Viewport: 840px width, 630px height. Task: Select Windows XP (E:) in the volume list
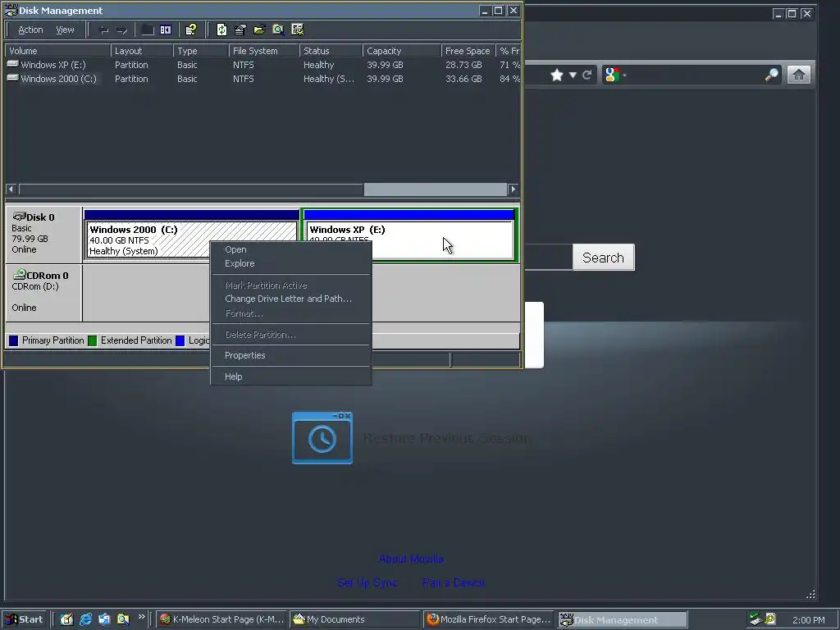click(53, 65)
